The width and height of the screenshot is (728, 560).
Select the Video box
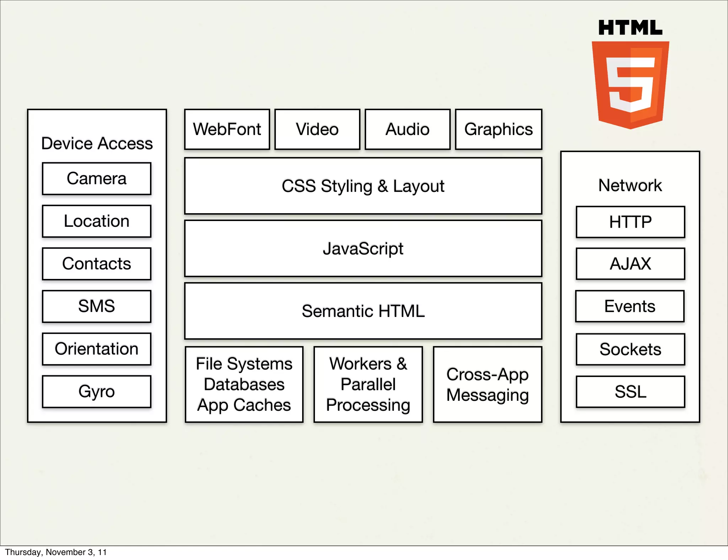click(x=317, y=129)
